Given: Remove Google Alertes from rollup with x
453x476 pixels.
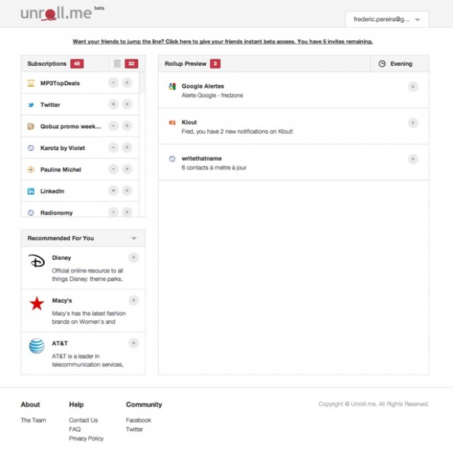Looking at the screenshot, I should click(413, 86).
